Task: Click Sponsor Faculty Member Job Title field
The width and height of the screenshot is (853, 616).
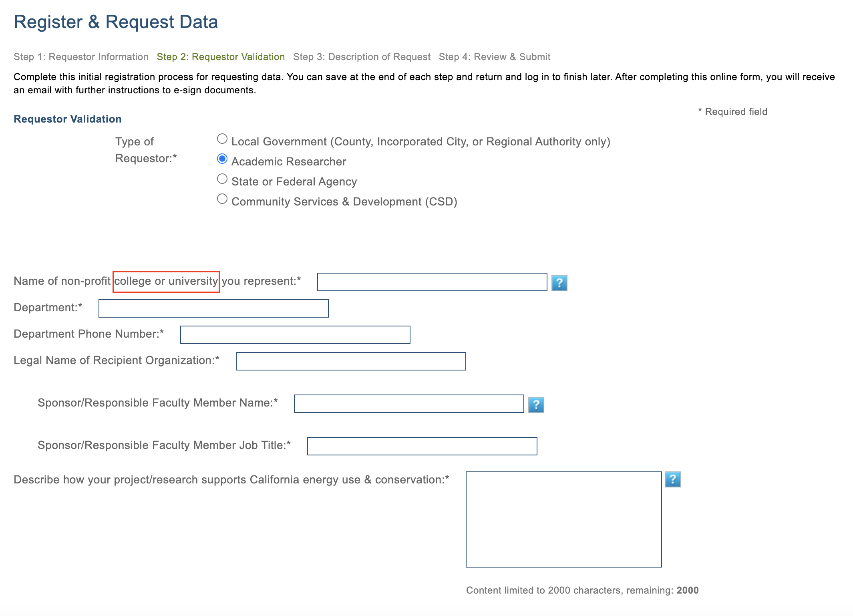Action: pos(422,446)
